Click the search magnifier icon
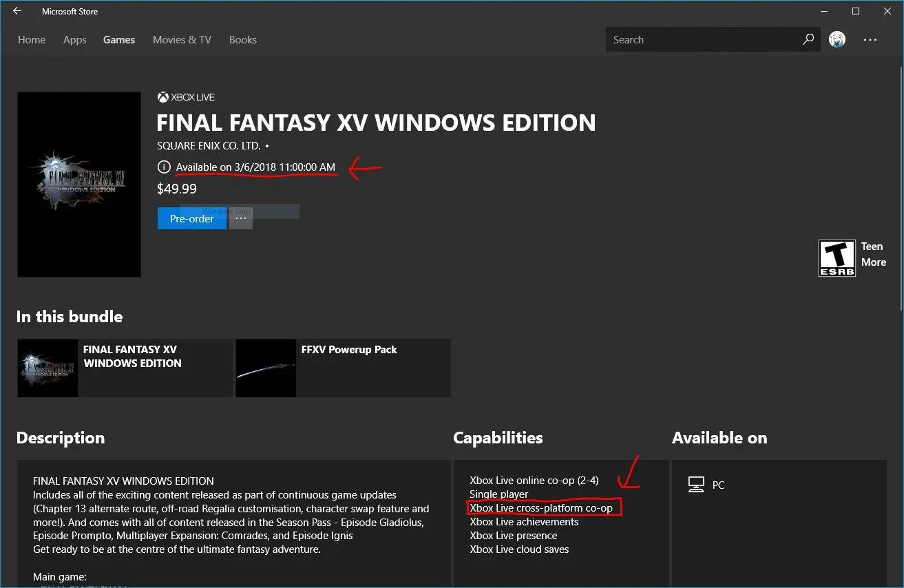The width and height of the screenshot is (904, 588). point(808,39)
